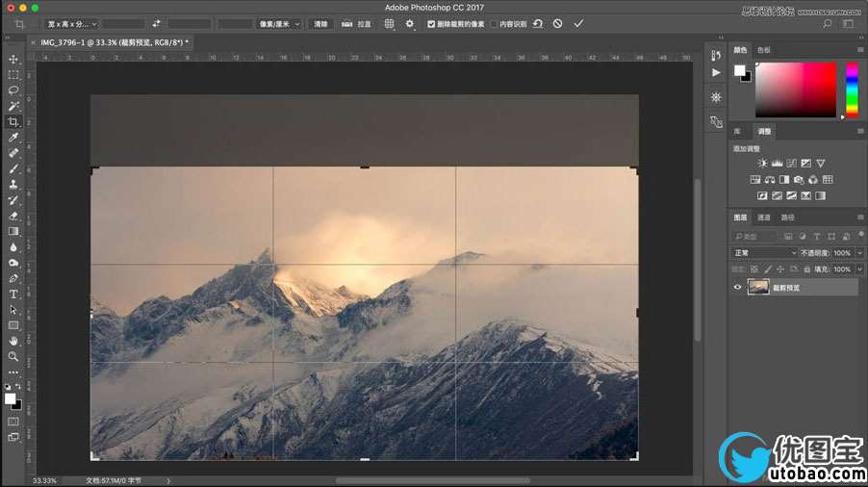The height and width of the screenshot is (487, 868).
Task: Select the Blur tool
Action: (x=13, y=247)
